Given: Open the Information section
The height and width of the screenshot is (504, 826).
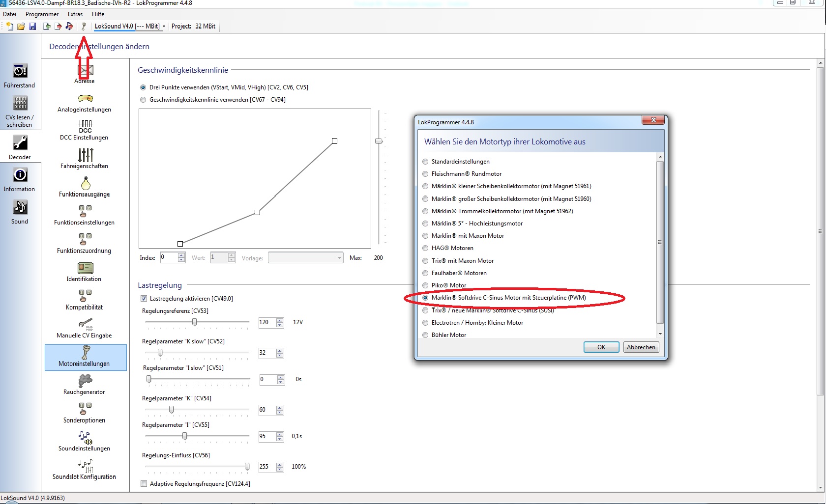Looking at the screenshot, I should [x=20, y=180].
